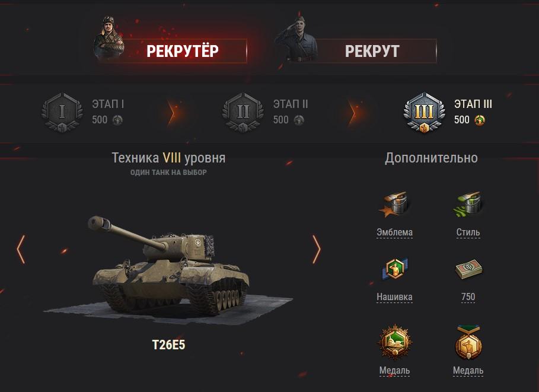Click the saluting soldier medal icon
Viewport: 539px width, 392px height.
[x=468, y=342]
